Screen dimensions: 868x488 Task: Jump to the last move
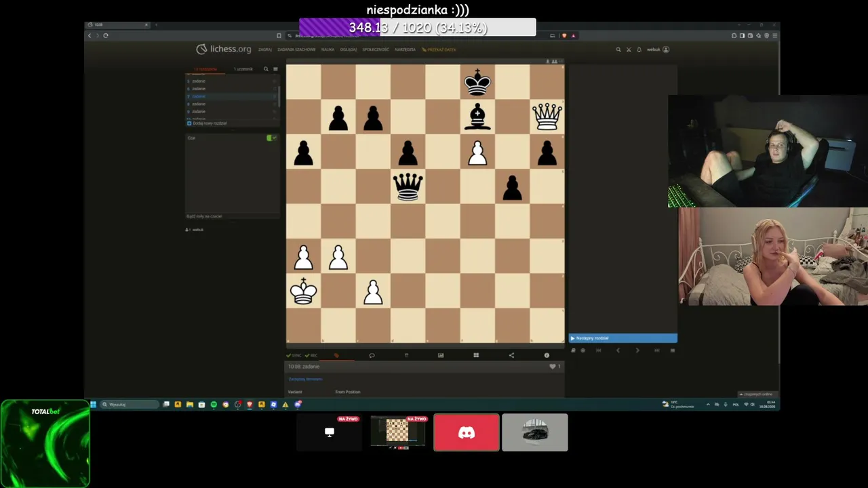click(656, 350)
